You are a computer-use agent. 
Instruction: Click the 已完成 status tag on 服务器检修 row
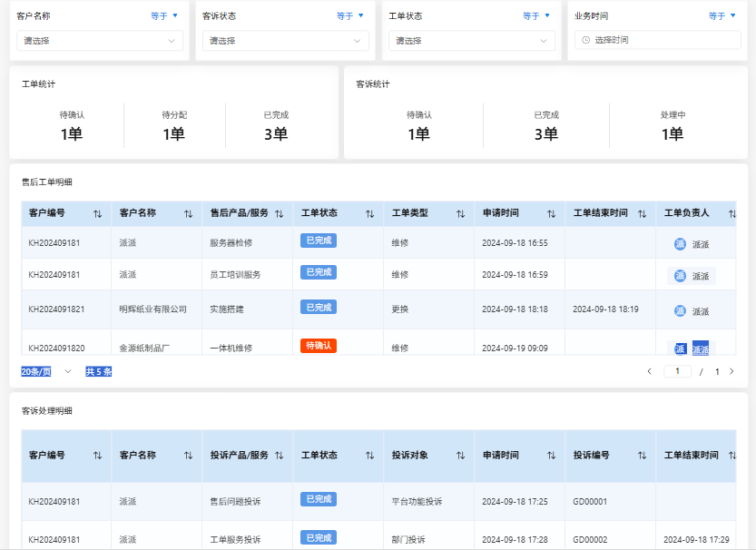[x=319, y=240]
